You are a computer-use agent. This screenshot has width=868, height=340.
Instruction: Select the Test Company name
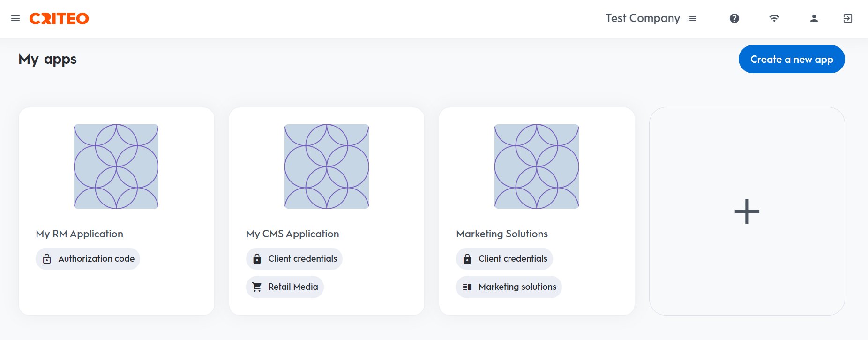pos(643,18)
